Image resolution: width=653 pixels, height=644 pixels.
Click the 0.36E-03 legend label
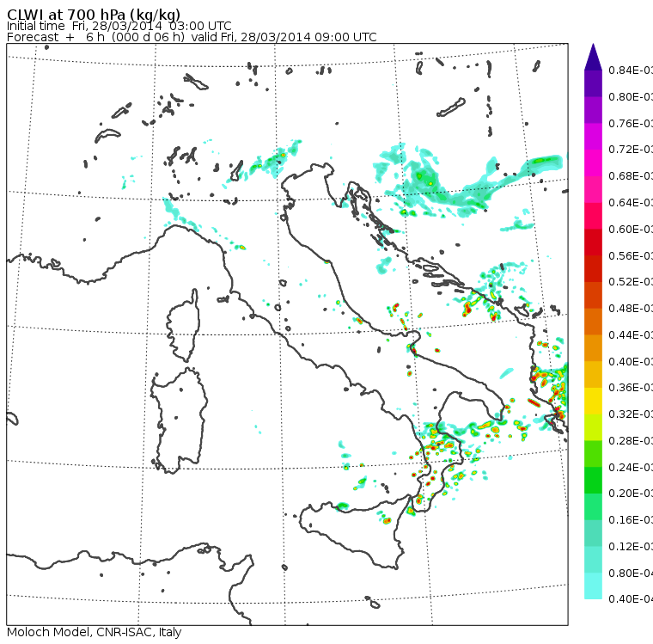coord(631,388)
